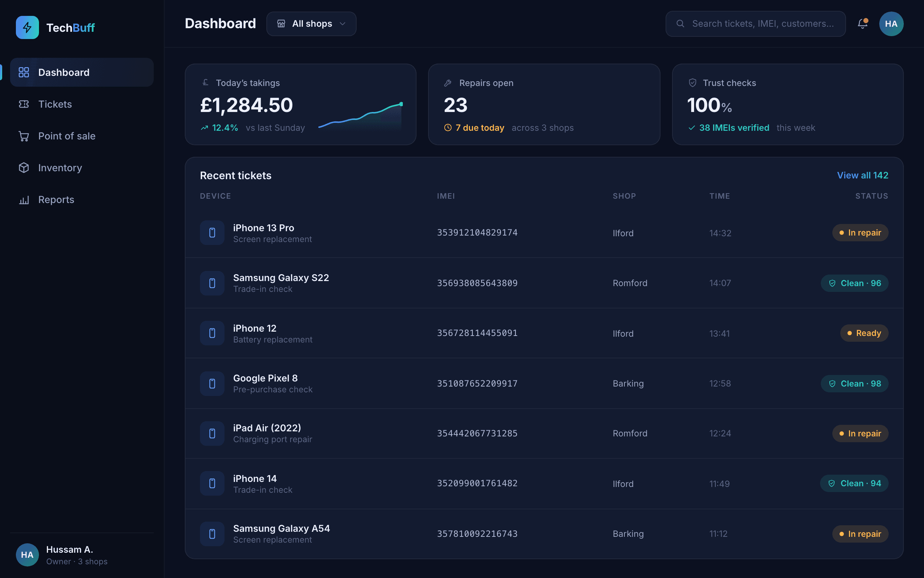Click Romford shop for Galaxy S22 row
924x578 pixels.
[x=630, y=283]
